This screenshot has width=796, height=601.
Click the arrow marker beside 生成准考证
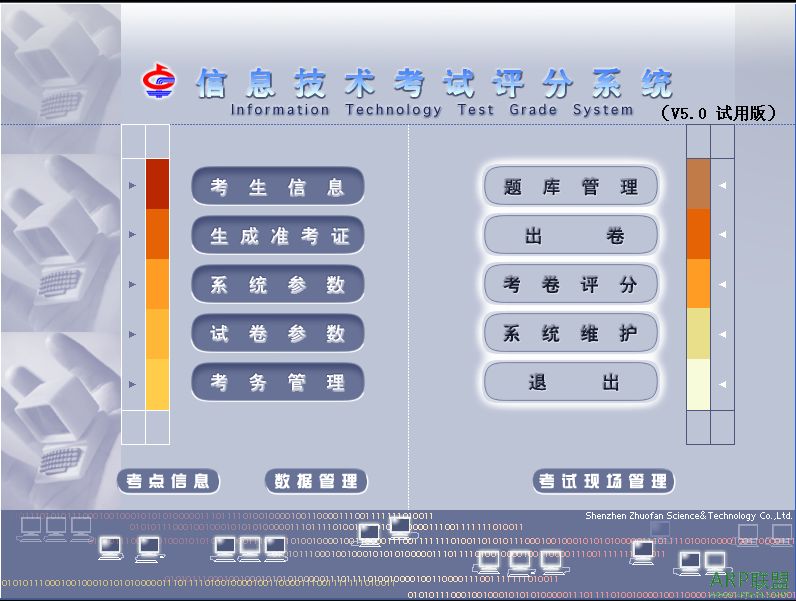tap(132, 235)
